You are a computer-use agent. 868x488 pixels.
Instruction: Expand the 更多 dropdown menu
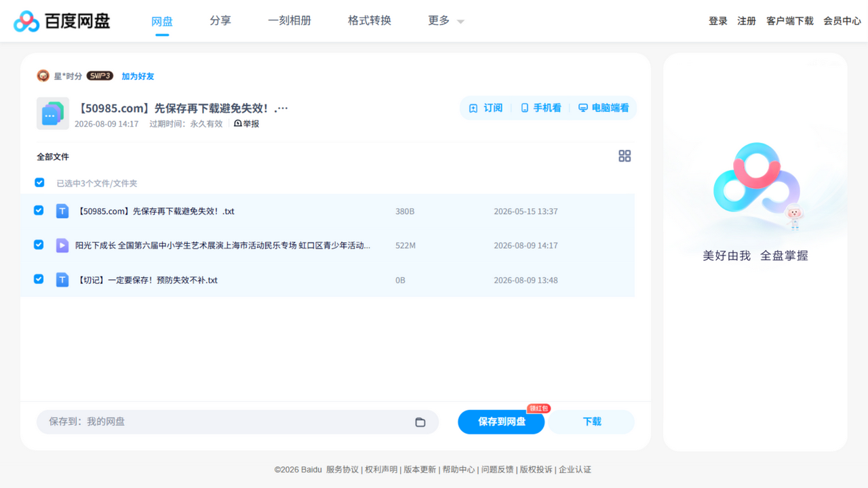(x=446, y=21)
